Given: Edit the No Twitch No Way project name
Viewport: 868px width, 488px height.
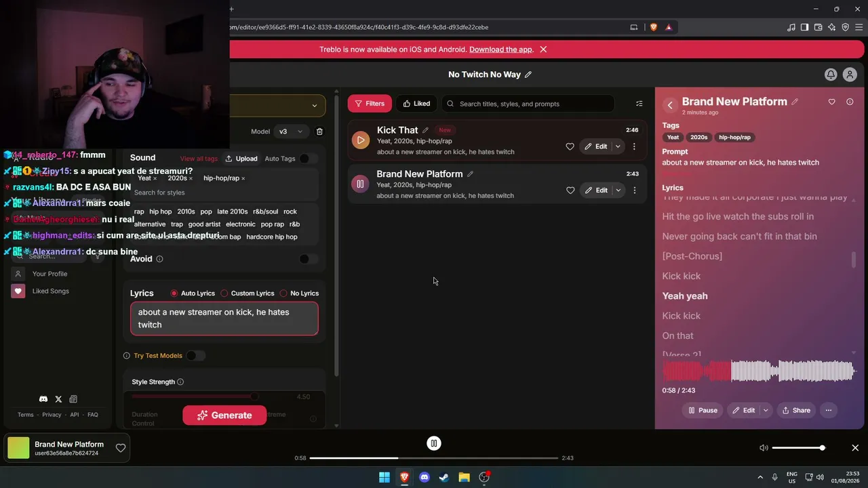Looking at the screenshot, I should pyautogui.click(x=528, y=75).
